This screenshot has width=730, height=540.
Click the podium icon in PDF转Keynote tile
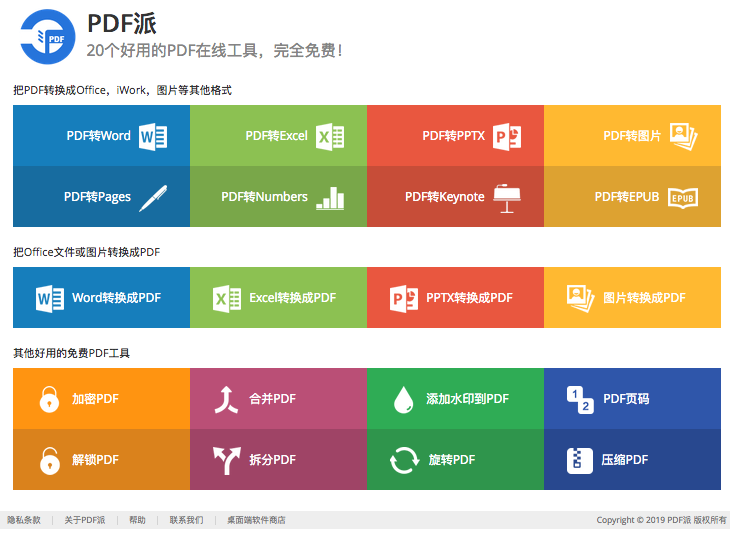tap(507, 198)
